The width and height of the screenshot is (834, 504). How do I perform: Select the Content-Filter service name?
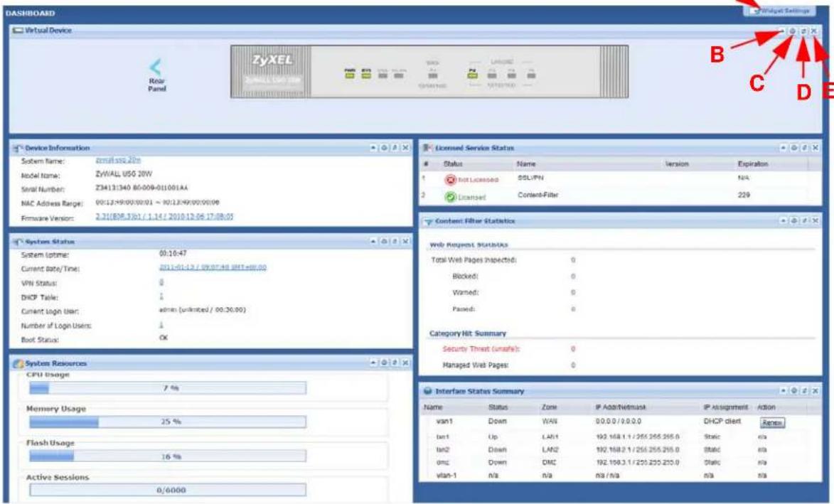538,195
